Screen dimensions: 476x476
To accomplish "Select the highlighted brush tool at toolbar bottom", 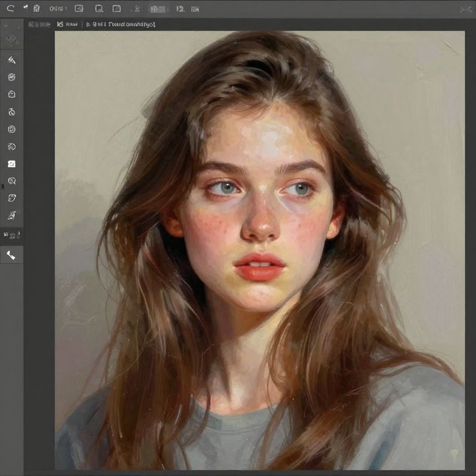I will 11,255.
